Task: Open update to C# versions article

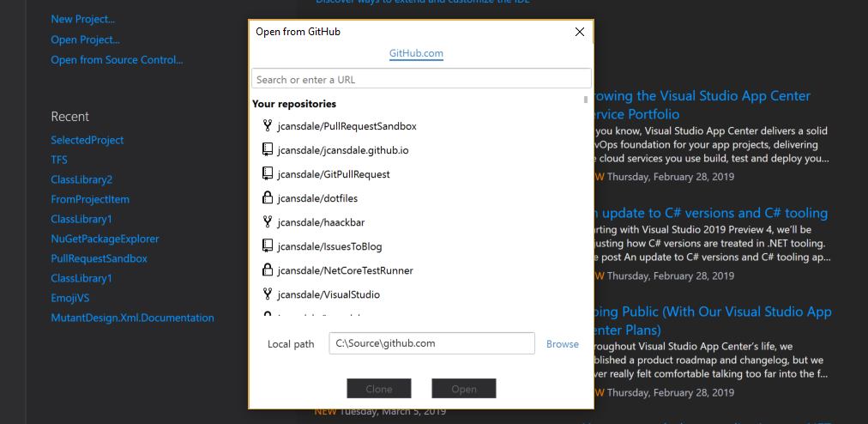Action: 711,214
